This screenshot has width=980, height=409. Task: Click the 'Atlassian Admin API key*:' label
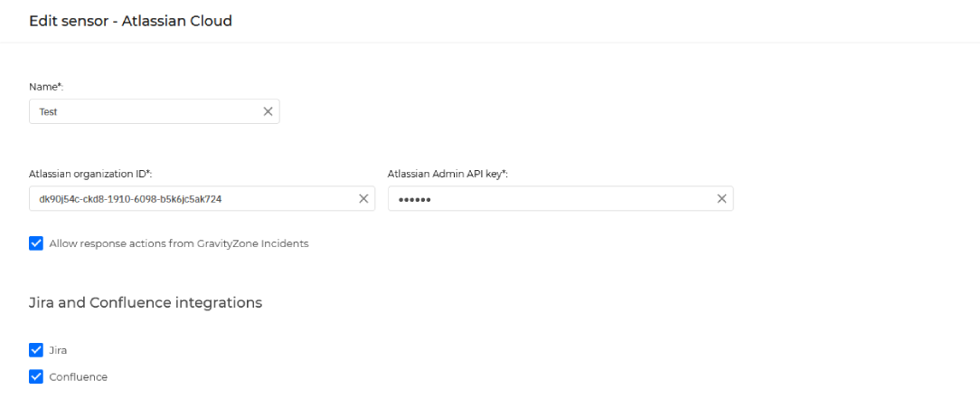pos(448,174)
